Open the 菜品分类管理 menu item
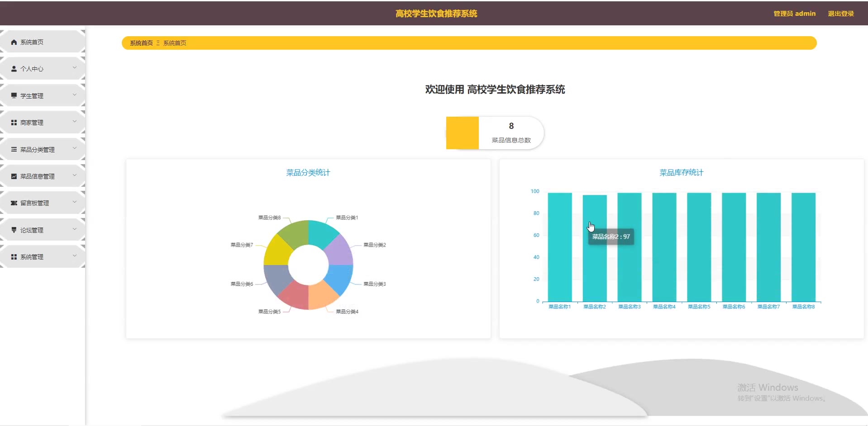 (43, 149)
